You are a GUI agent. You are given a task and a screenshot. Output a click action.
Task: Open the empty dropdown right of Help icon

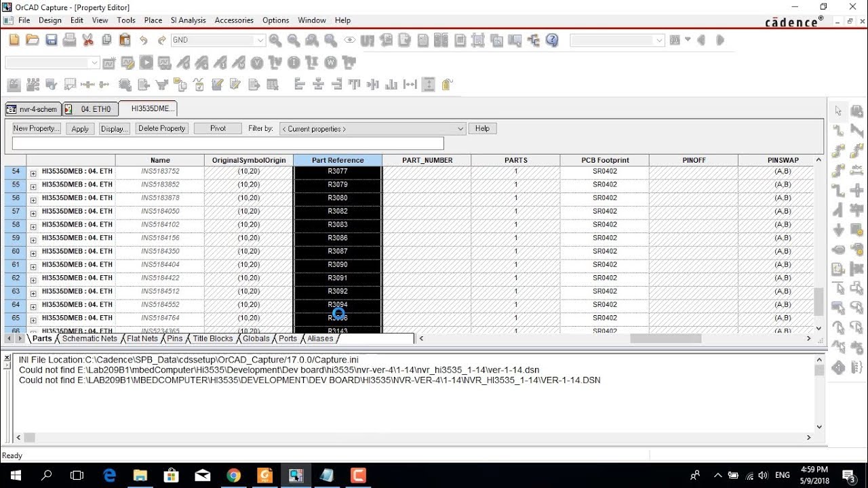coord(659,41)
